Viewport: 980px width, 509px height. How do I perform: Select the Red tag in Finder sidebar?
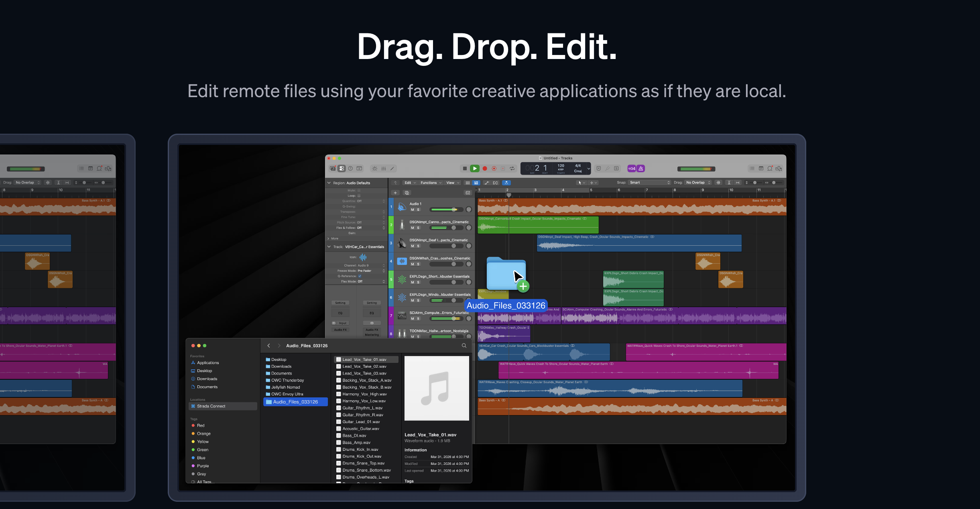coord(198,426)
